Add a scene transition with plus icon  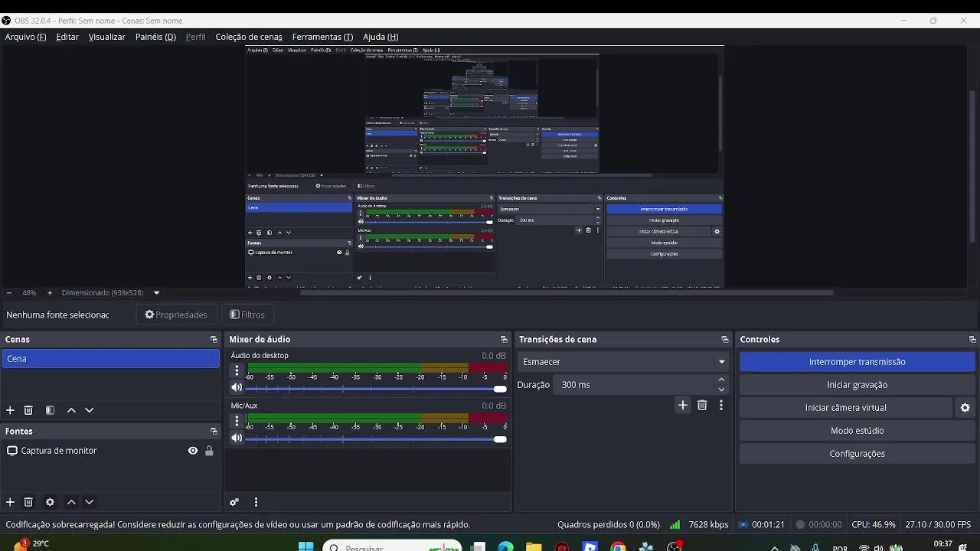(x=683, y=405)
